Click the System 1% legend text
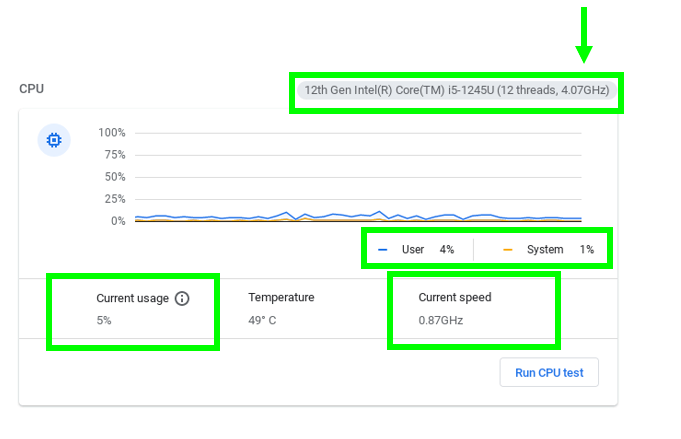Screen dimensions: 681x439 [x=560, y=249]
